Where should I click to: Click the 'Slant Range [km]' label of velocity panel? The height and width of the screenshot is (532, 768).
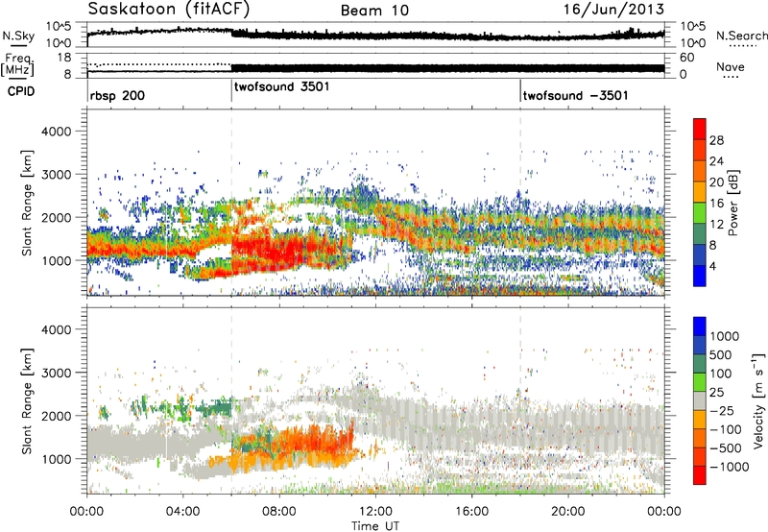click(x=28, y=401)
